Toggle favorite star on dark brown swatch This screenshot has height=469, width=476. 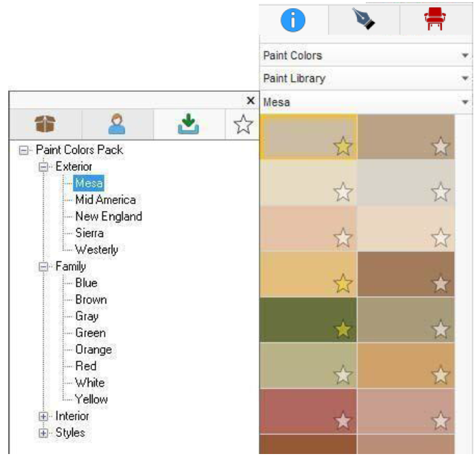point(440,283)
